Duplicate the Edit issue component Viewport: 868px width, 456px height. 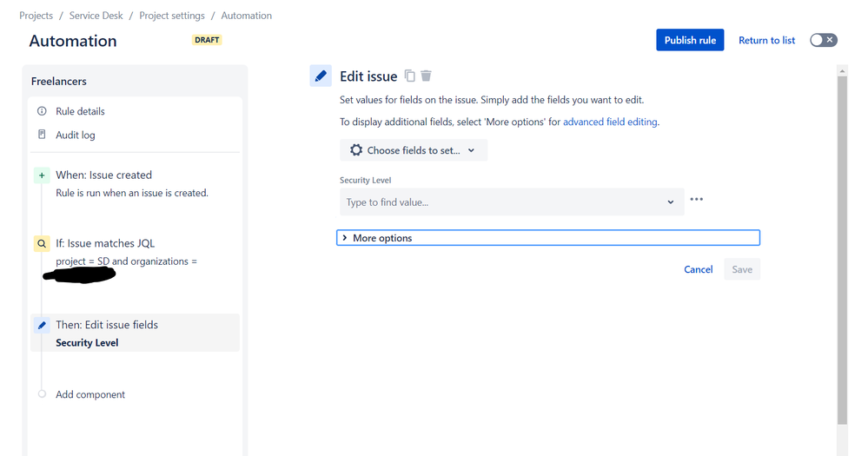409,76
